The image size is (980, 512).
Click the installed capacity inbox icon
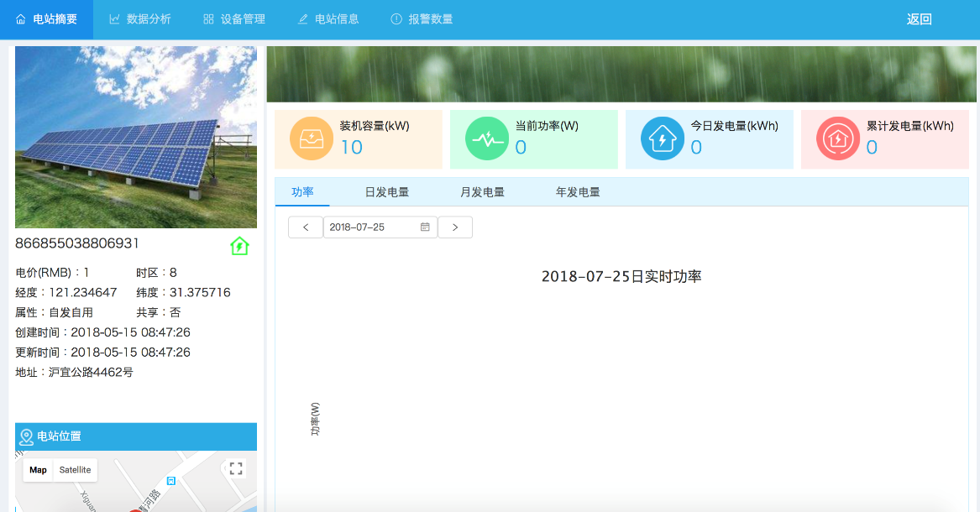[x=312, y=138]
